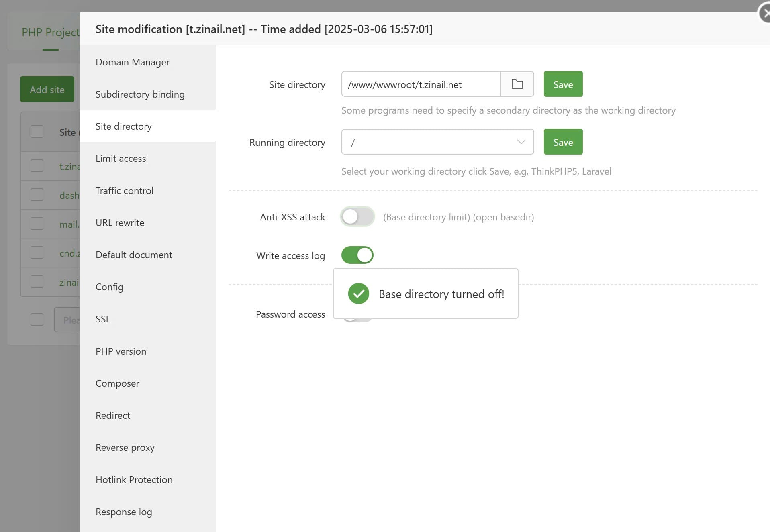Expand the Running directory dropdown

437,142
